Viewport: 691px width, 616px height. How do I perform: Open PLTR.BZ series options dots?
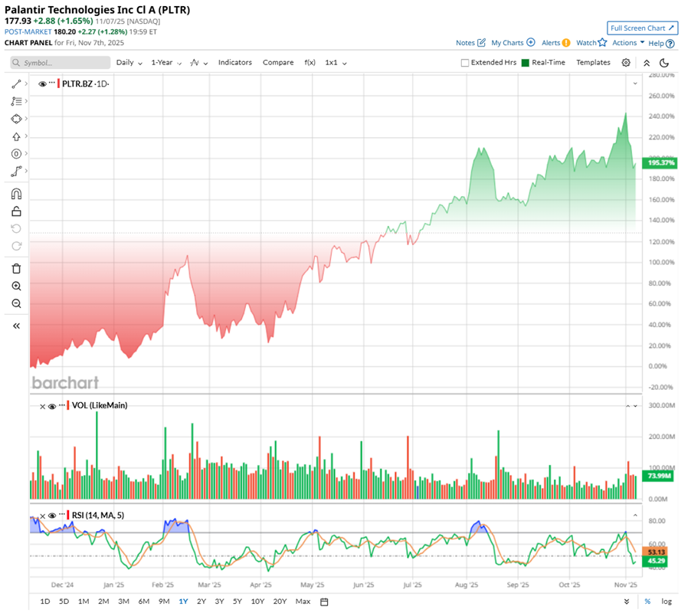[52, 83]
